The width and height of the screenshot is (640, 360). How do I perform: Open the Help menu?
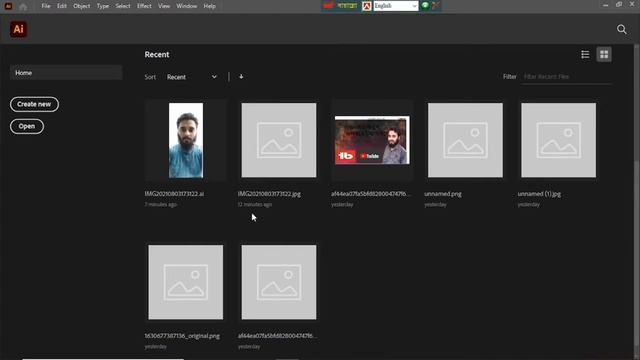(x=209, y=6)
